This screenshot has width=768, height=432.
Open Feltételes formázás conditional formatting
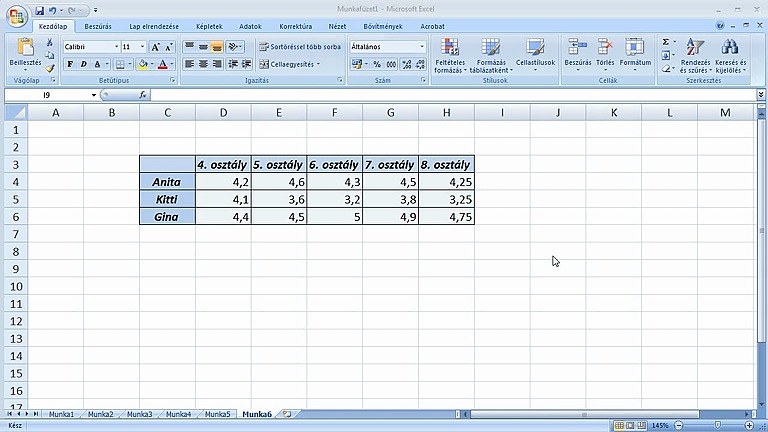(449, 56)
